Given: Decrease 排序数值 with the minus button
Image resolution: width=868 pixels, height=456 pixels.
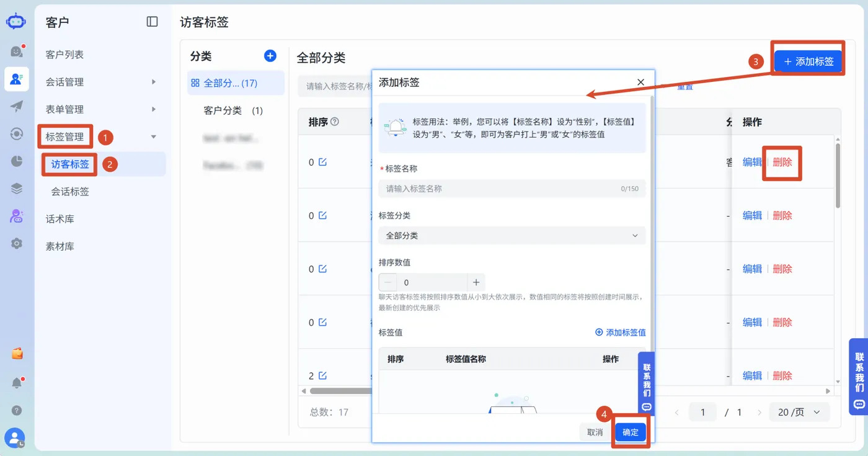Looking at the screenshot, I should coord(388,282).
